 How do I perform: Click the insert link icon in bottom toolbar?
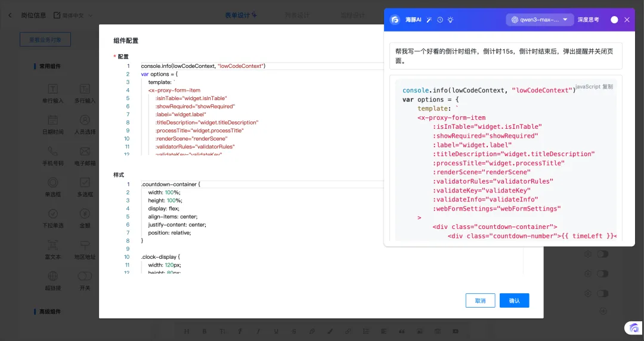(348, 331)
